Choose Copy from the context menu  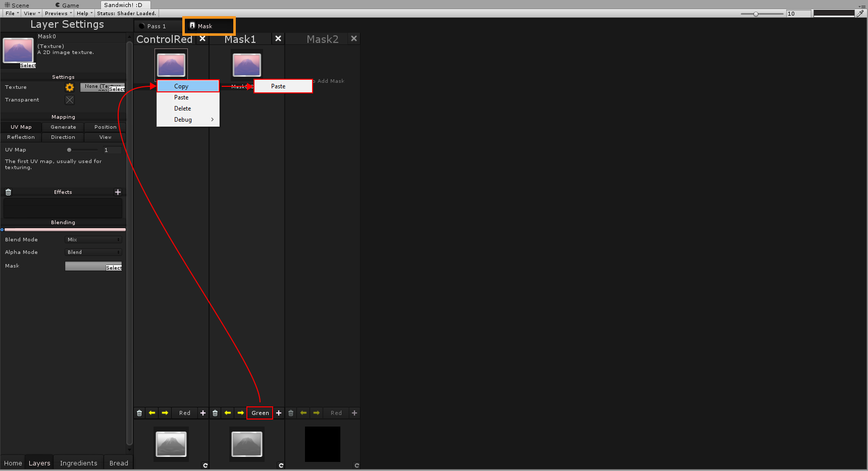pos(188,86)
